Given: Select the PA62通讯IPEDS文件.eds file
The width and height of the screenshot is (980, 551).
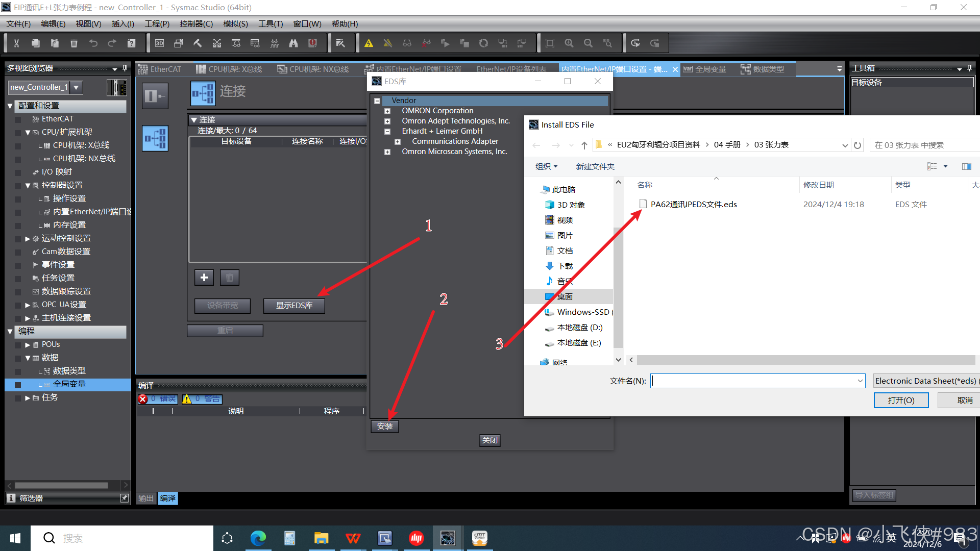Looking at the screenshot, I should coord(693,205).
